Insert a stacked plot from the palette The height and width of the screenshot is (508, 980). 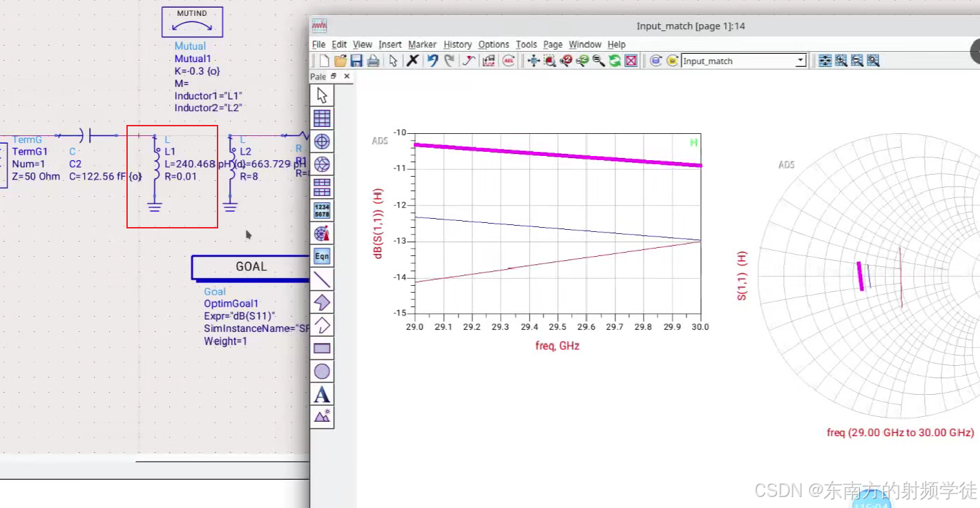click(x=322, y=187)
